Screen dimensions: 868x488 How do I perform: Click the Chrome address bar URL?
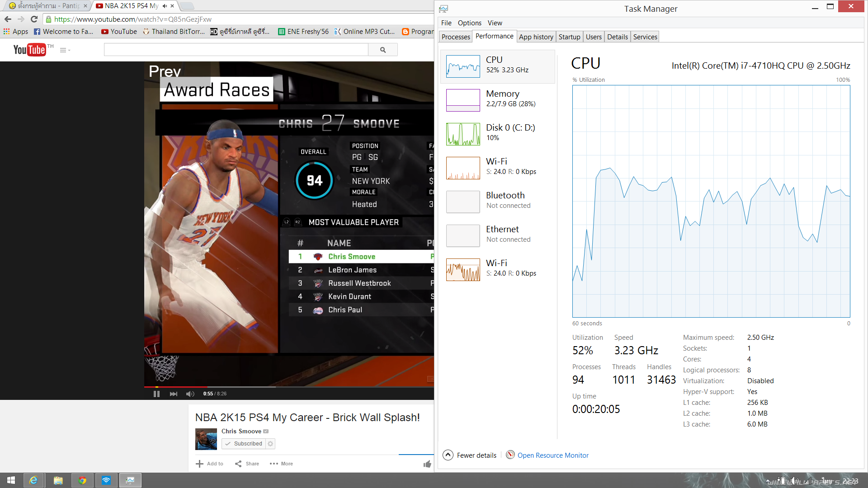pyautogui.click(x=133, y=19)
